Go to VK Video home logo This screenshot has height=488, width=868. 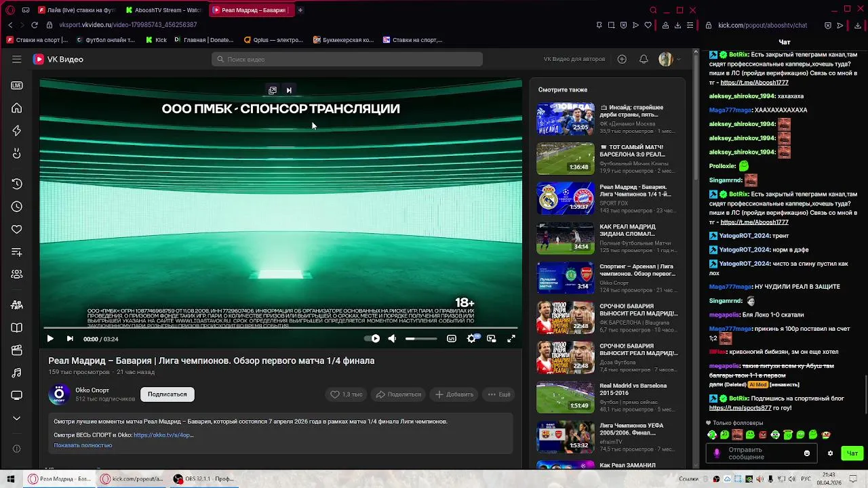click(58, 59)
